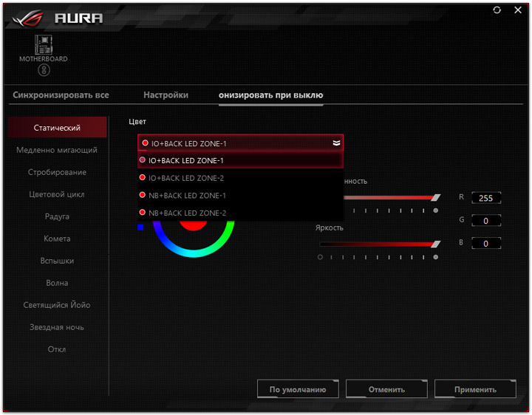The height and width of the screenshot is (415, 532).
Task: Select Светящийся Йойо effect
Action: [x=57, y=305]
